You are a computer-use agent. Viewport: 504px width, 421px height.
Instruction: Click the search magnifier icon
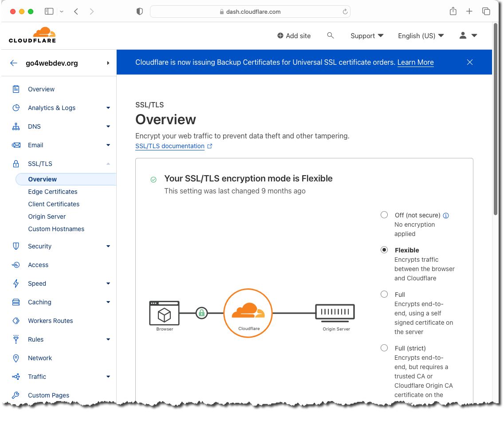(330, 35)
